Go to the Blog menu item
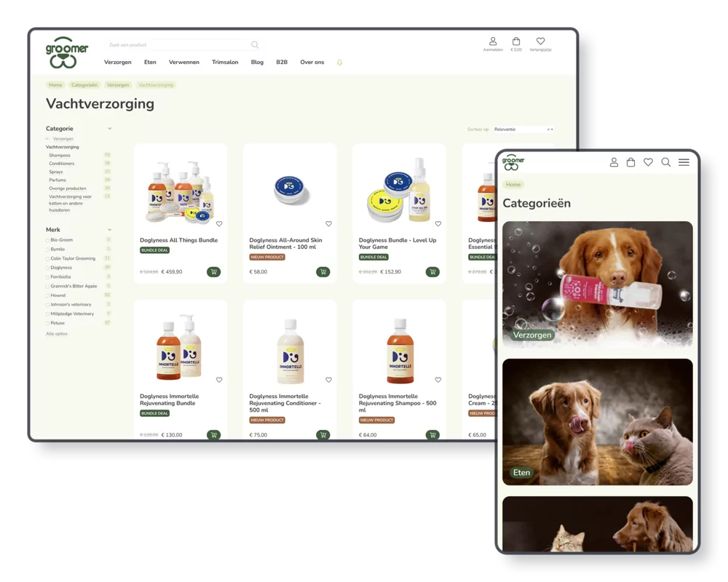 (x=257, y=63)
